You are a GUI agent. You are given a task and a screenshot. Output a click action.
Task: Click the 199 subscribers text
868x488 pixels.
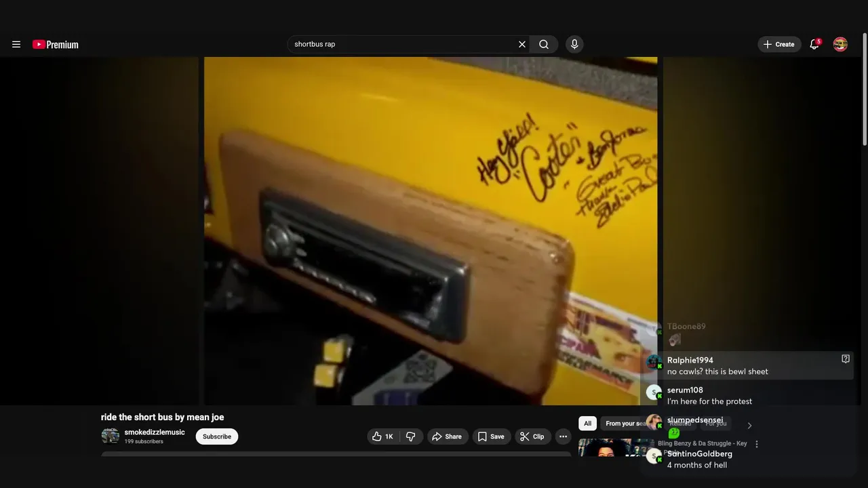[144, 441]
